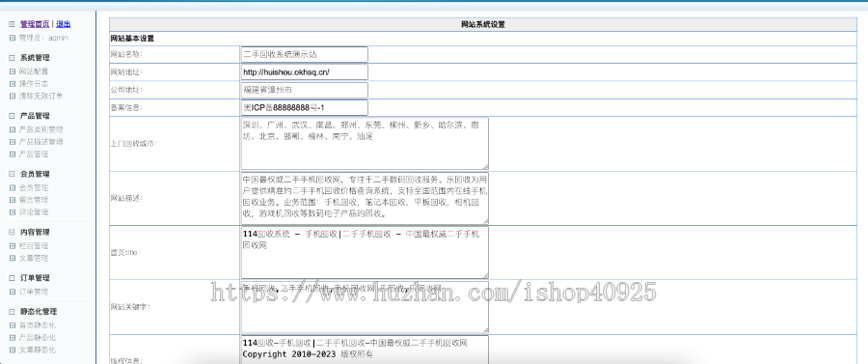Focus the 网站名称 input field
Image resolution: width=868 pixels, height=364 pixels.
click(x=305, y=55)
